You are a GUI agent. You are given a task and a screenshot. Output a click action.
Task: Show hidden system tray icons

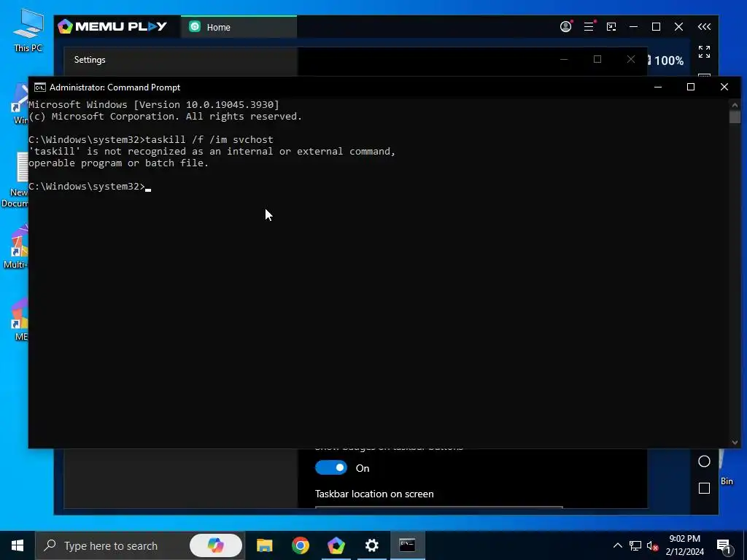click(617, 545)
